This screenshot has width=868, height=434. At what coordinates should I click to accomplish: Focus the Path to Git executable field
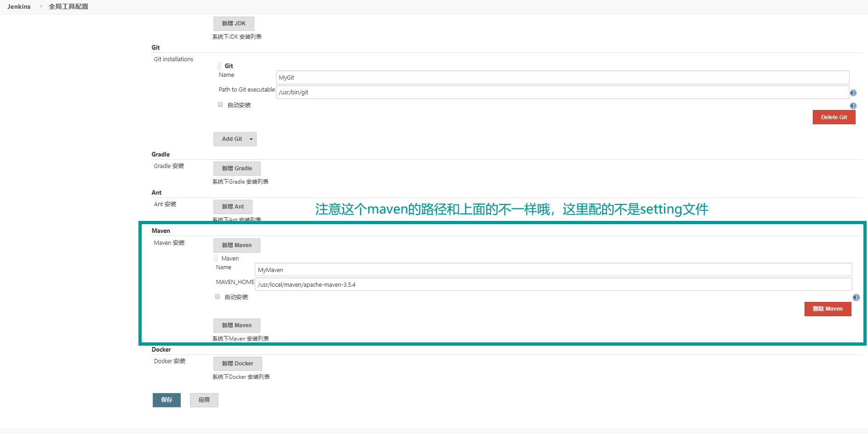563,92
